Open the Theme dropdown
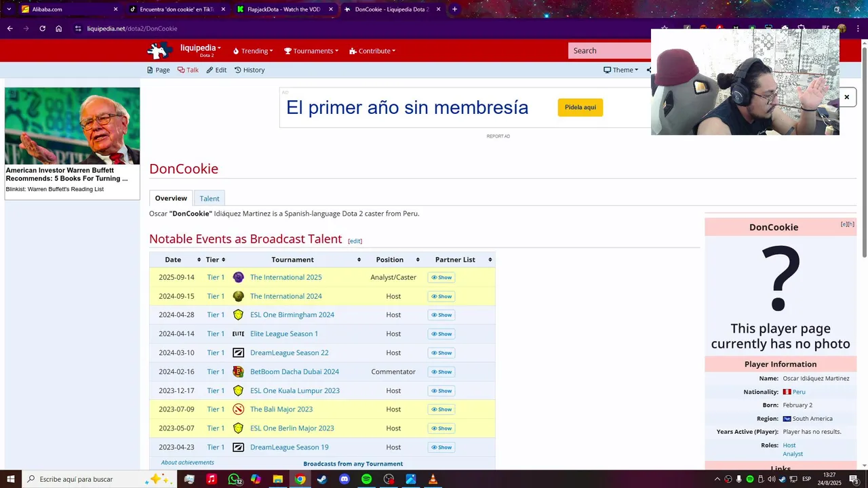This screenshot has width=868, height=488. [620, 70]
